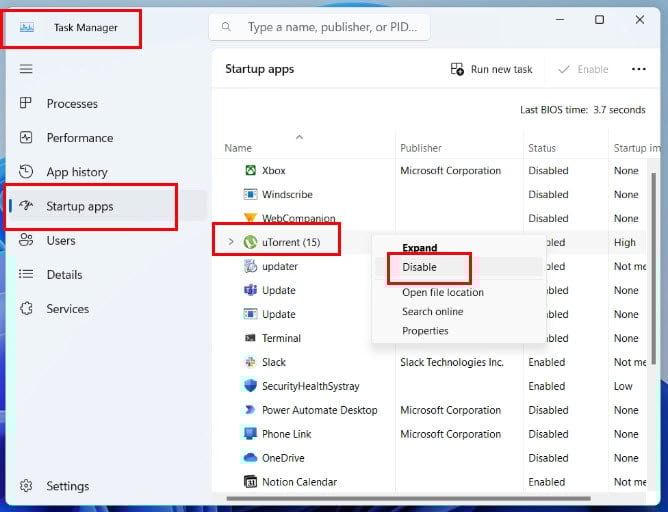Viewport: 668px width, 512px height.
Task: Choose Expand in the context menu
Action: [x=420, y=247]
